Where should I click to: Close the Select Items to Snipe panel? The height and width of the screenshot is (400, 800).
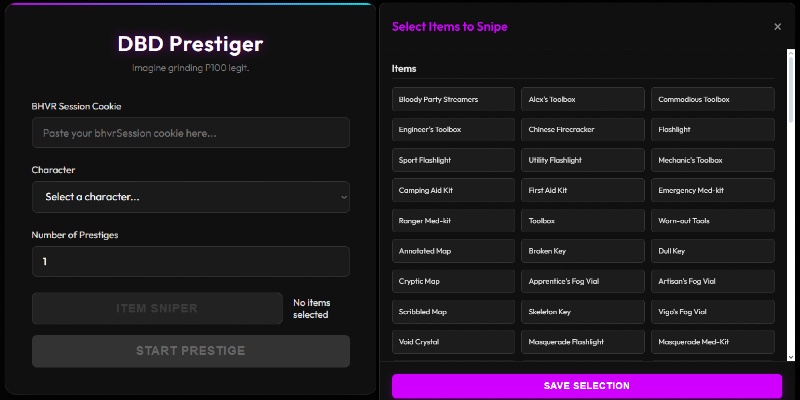tap(777, 27)
